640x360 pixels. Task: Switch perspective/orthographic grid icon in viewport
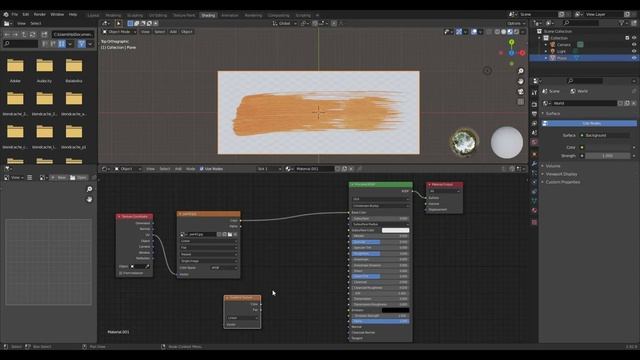[x=521, y=102]
